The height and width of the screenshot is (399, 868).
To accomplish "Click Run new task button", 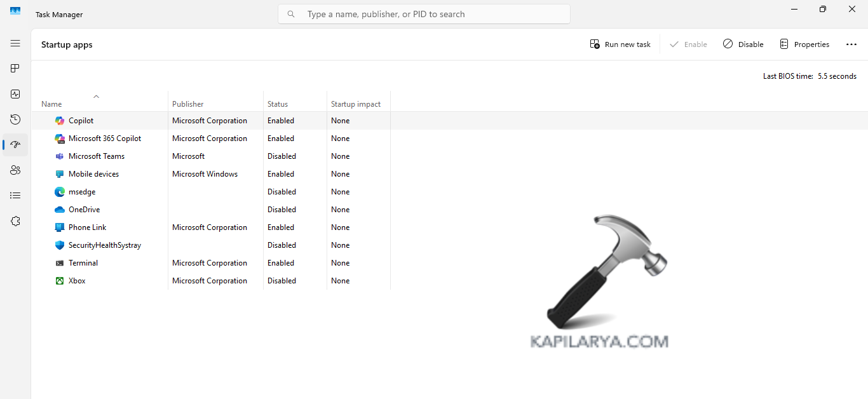I will pos(620,44).
